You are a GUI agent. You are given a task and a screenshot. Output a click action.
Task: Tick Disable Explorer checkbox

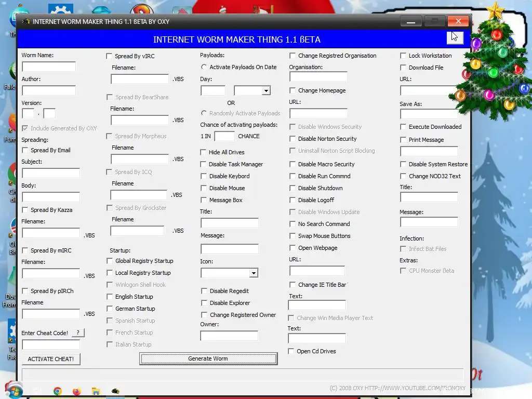(204, 303)
